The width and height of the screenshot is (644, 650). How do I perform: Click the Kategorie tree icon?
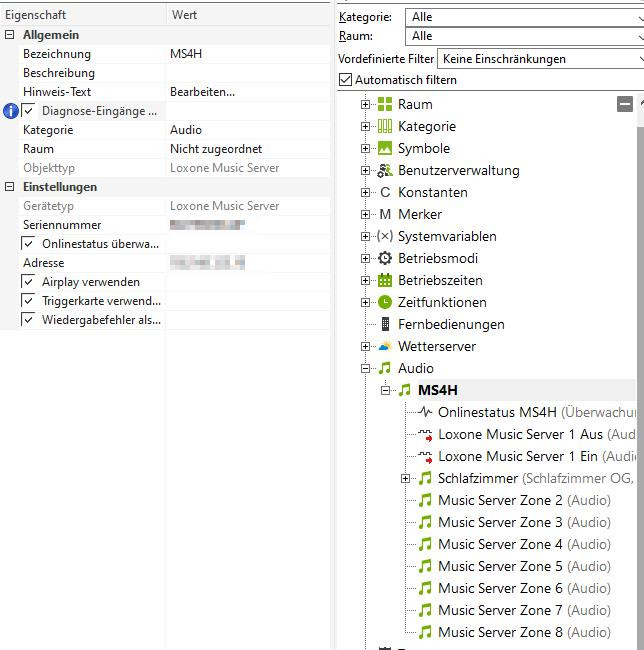point(385,126)
